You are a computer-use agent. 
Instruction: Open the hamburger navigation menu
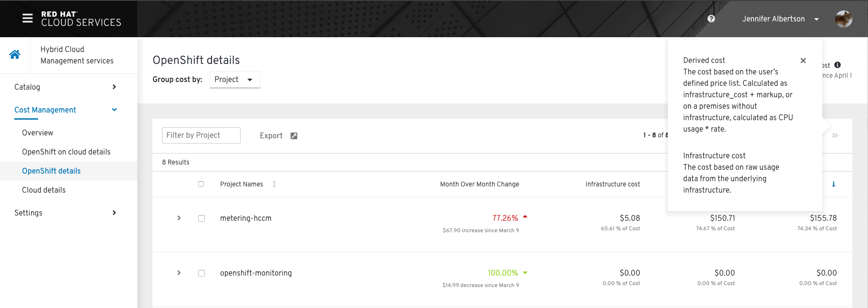pyautogui.click(x=28, y=19)
